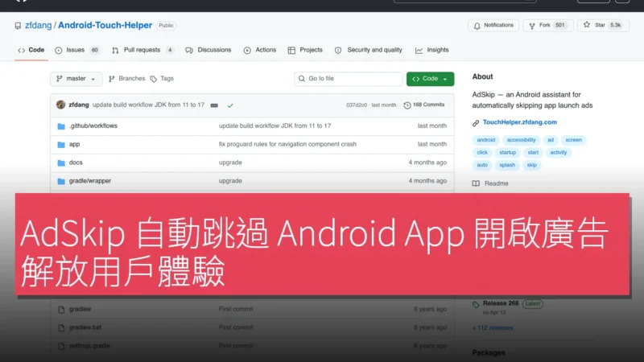Click the link chain icon near website

pos(476,123)
